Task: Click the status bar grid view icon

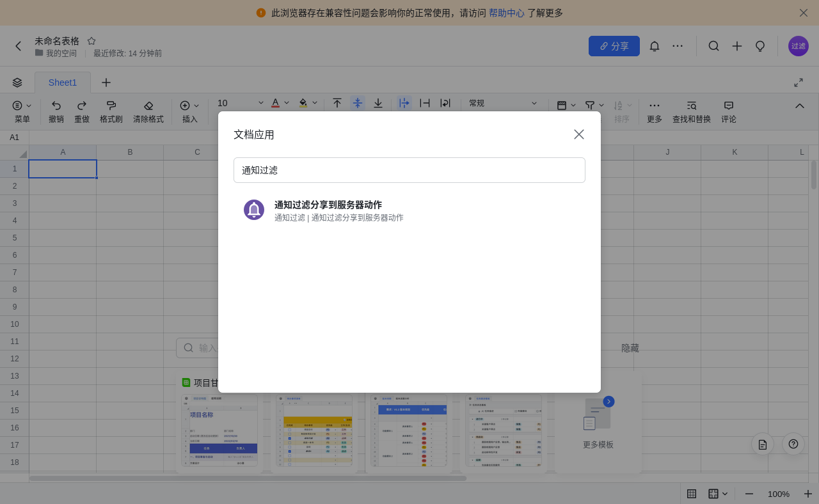Action: (x=692, y=494)
